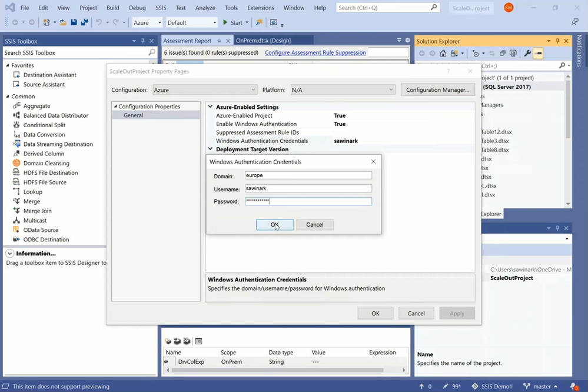Click the feedback icon at top right

click(x=575, y=22)
